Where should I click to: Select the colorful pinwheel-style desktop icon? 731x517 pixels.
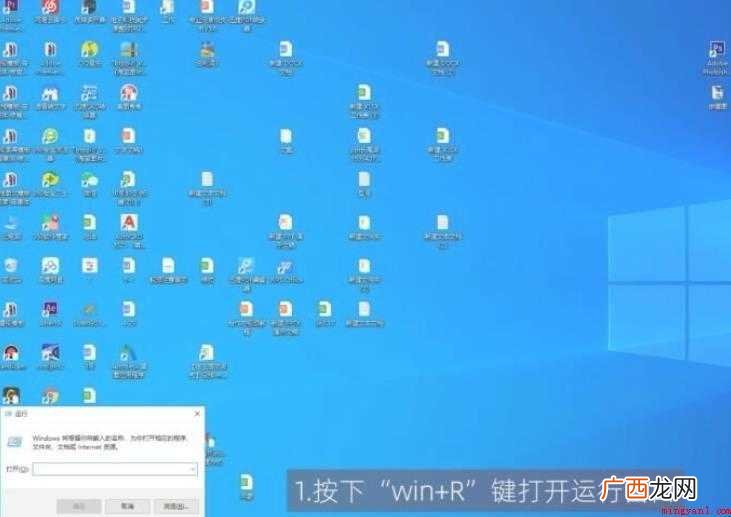click(x=50, y=223)
